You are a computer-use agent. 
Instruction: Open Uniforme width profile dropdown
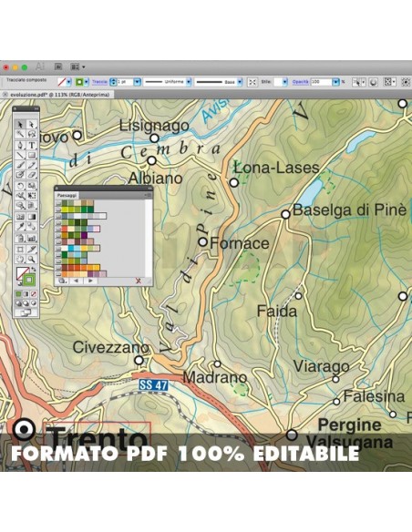[189, 82]
